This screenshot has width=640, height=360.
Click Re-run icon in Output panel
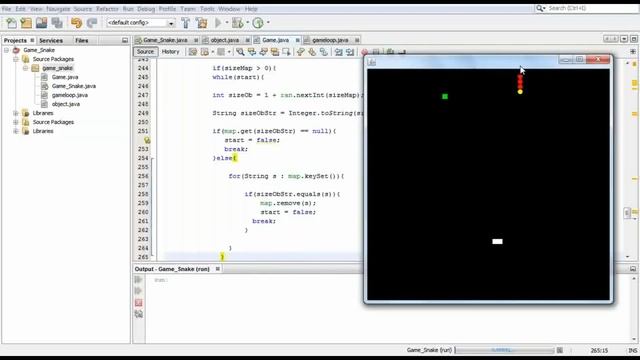point(138,280)
